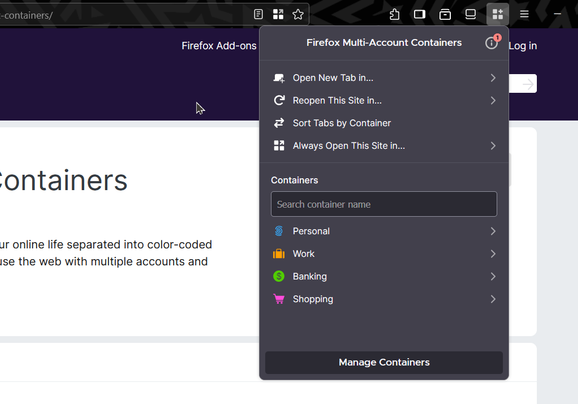
Task: Click the toolbar icon left of containers button
Action: click(x=470, y=14)
